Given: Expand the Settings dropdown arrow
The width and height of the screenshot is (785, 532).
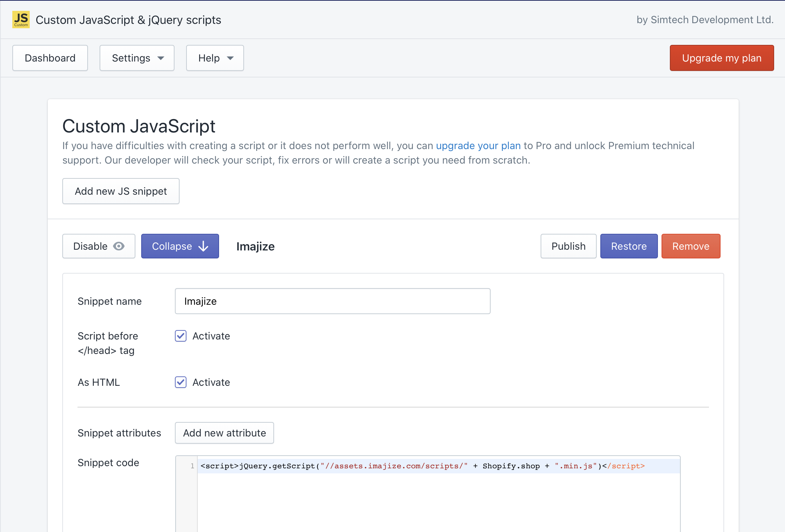Looking at the screenshot, I should [x=161, y=58].
